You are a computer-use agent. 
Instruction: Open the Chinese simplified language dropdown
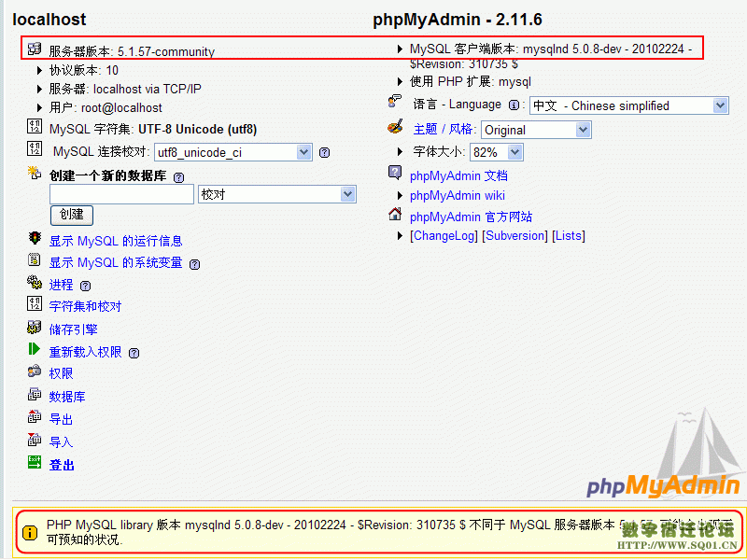point(629,105)
